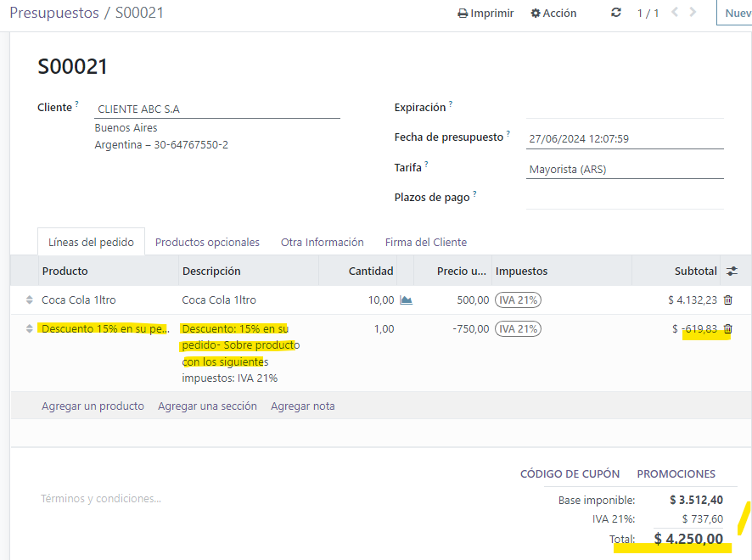Edit the Fecha de presupuesto field
Screen dimensions: 752x560
[625, 139]
